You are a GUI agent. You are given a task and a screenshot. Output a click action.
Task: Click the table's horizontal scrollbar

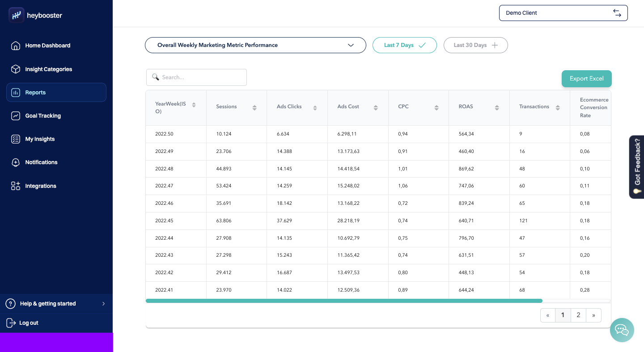343,301
